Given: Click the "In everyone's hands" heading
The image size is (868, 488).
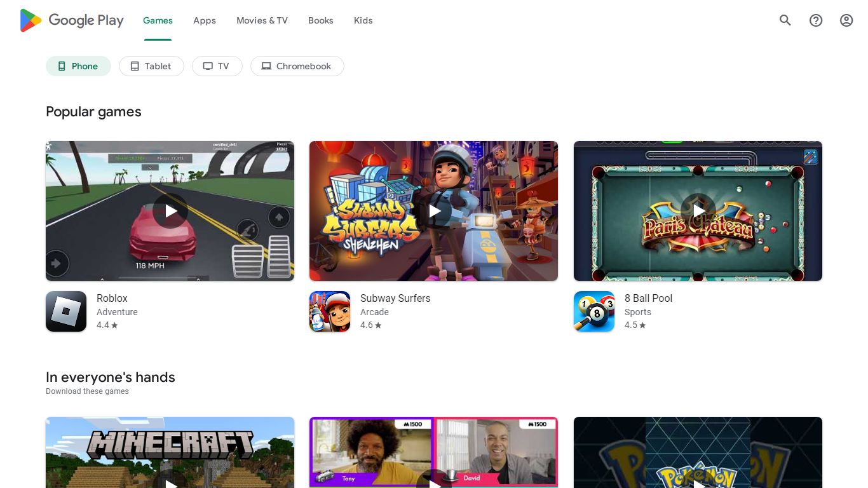Looking at the screenshot, I should coord(111,377).
